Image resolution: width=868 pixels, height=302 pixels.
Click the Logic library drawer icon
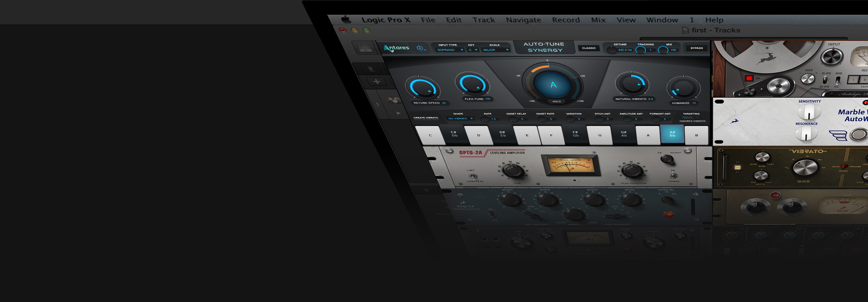[365, 48]
